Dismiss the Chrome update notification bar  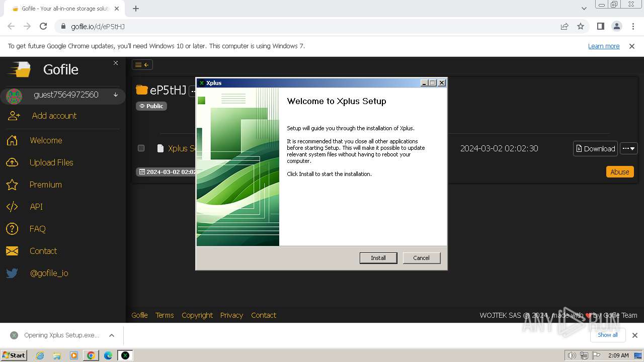(x=632, y=46)
